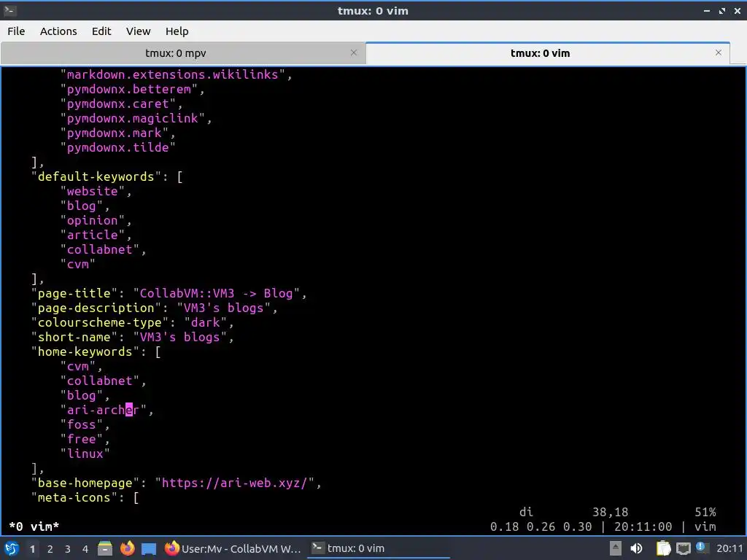Open the clipboard manager tray icon
This screenshot has width=747, height=560.
pos(663,548)
